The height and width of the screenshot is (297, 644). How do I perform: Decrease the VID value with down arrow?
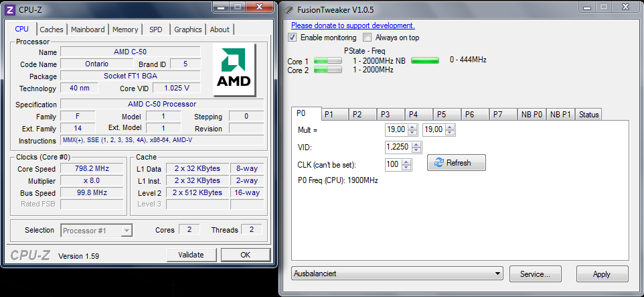click(x=416, y=150)
